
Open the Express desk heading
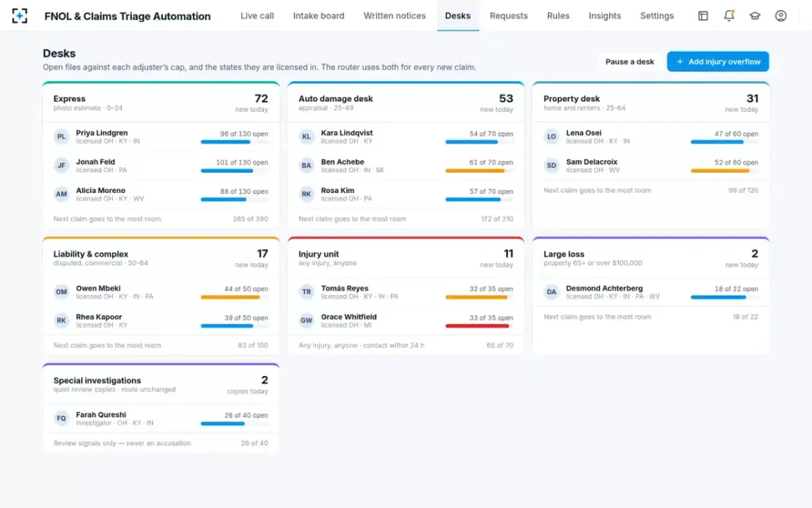[70, 99]
